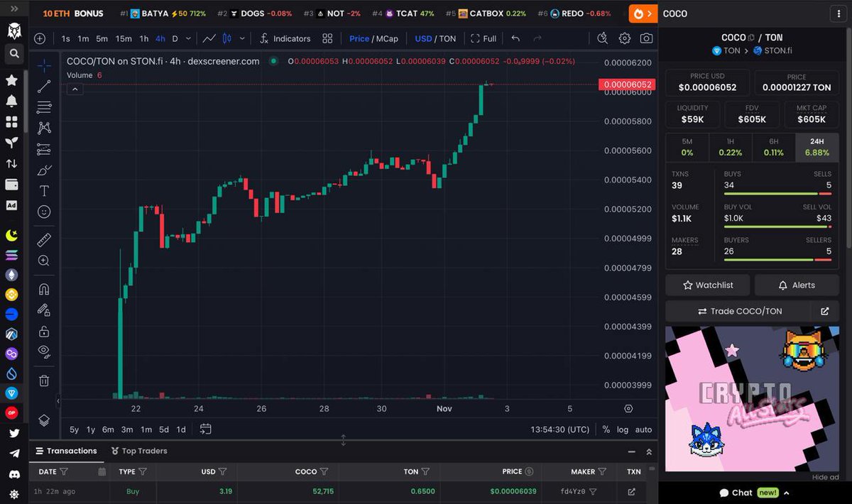Expand transactions panel with double chevron
Image resolution: width=852 pixels, height=504 pixels.
(648, 451)
